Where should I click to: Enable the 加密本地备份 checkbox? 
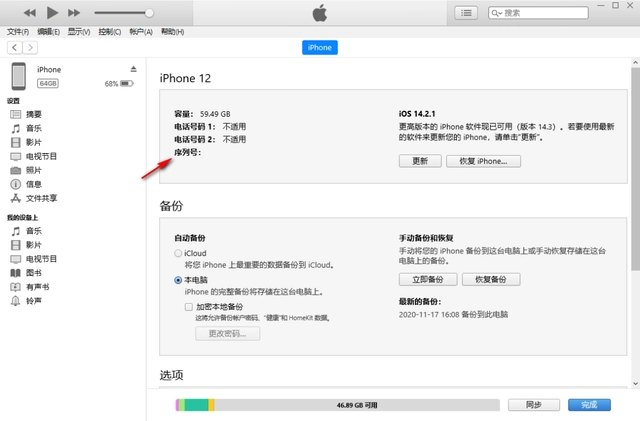point(189,307)
